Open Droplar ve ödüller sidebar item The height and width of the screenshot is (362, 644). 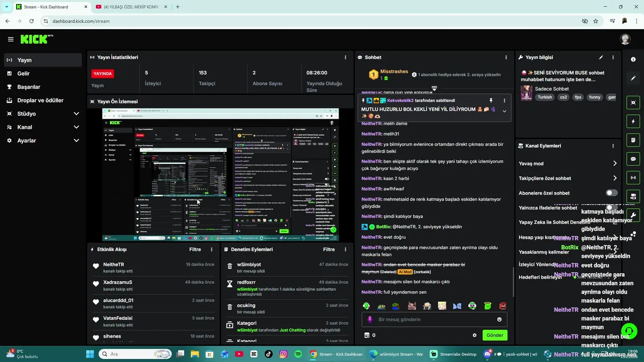[43, 100]
